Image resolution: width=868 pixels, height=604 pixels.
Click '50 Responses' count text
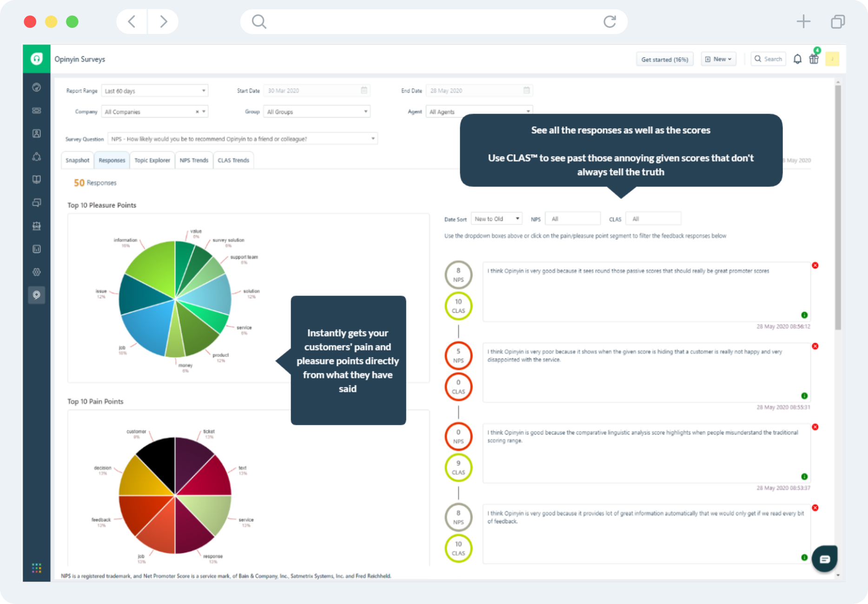[x=95, y=183]
